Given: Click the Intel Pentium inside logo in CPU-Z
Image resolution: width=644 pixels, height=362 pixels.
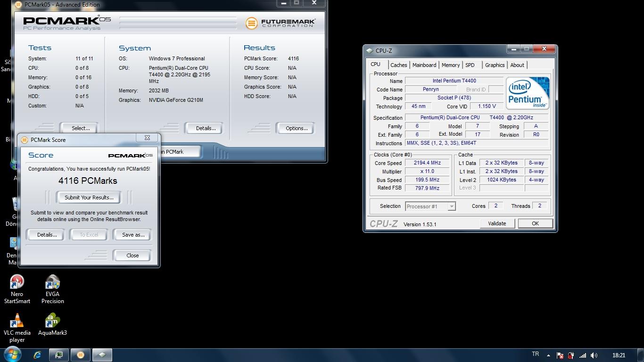Looking at the screenshot, I should click(528, 93).
